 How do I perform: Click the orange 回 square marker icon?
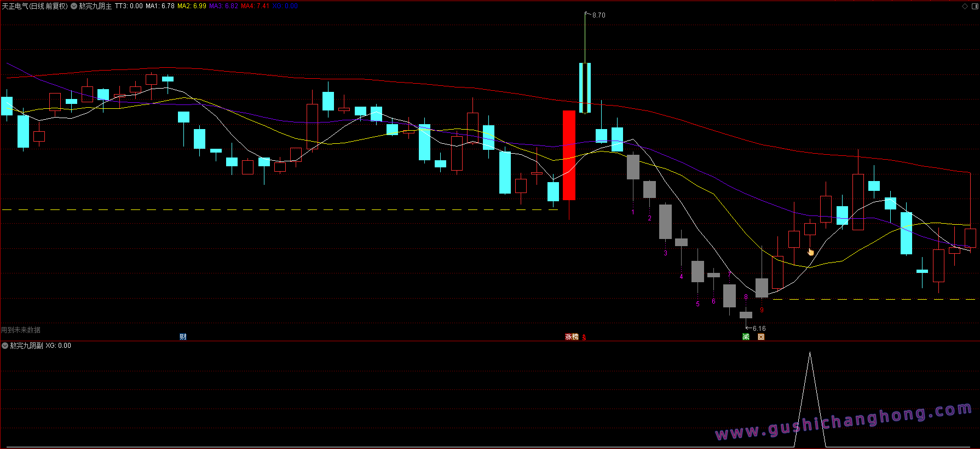tap(761, 337)
